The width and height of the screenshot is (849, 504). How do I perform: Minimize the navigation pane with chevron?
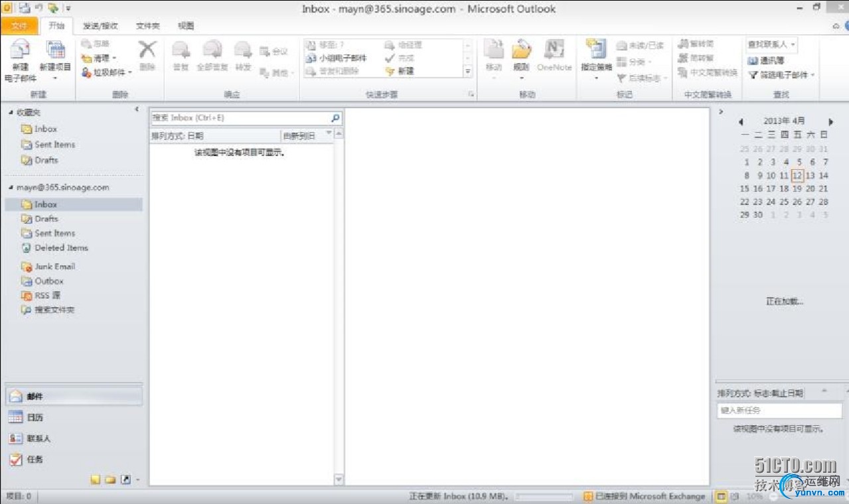(x=136, y=109)
